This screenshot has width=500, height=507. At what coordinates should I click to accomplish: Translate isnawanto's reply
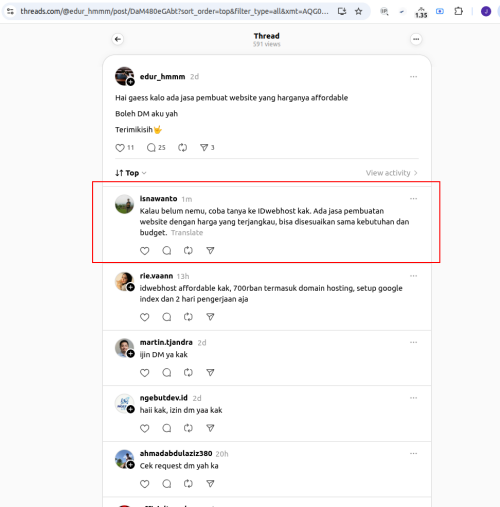[x=187, y=233]
